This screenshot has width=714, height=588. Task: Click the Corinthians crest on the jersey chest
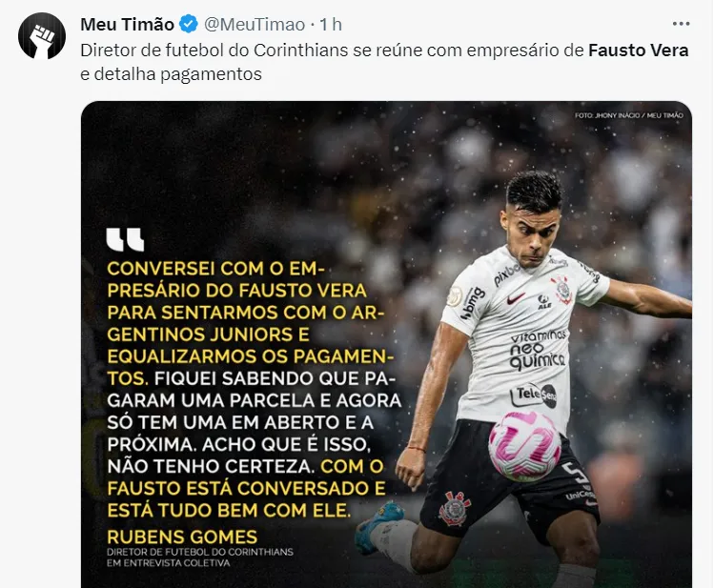(x=561, y=289)
